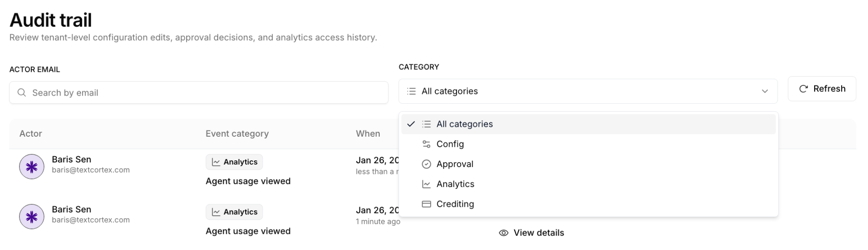Click second row's Baris Sen avatar
This screenshot has height=250, width=868.
click(x=32, y=217)
